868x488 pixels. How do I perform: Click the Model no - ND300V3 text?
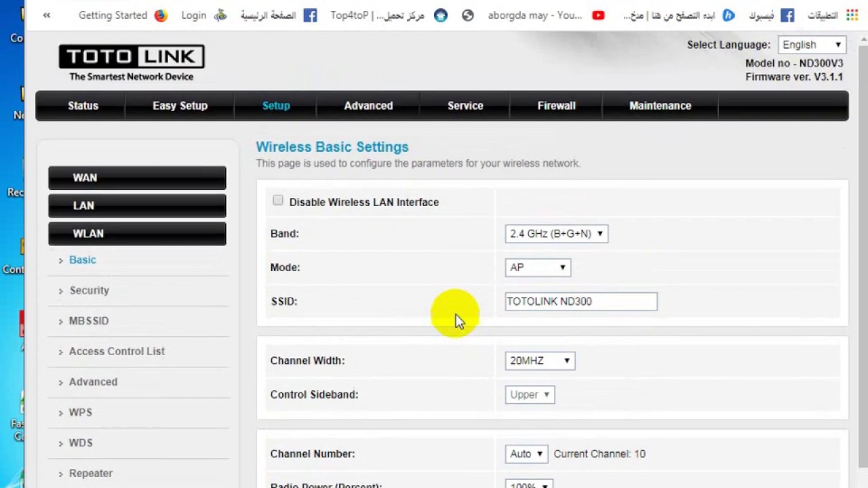coord(794,64)
